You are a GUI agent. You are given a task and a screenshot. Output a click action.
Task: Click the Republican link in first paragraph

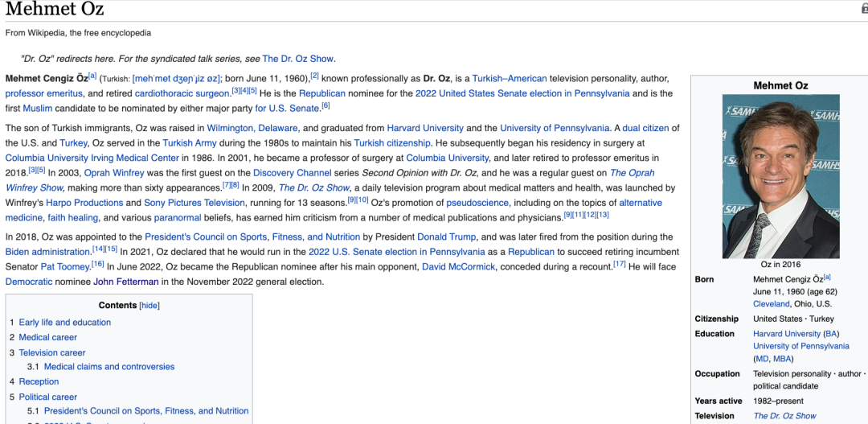pos(322,93)
